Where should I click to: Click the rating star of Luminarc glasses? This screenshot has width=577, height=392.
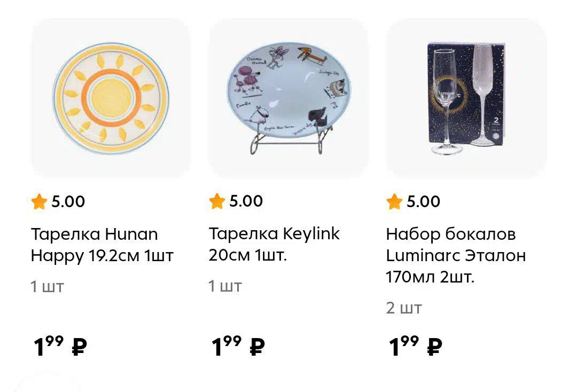pos(394,201)
